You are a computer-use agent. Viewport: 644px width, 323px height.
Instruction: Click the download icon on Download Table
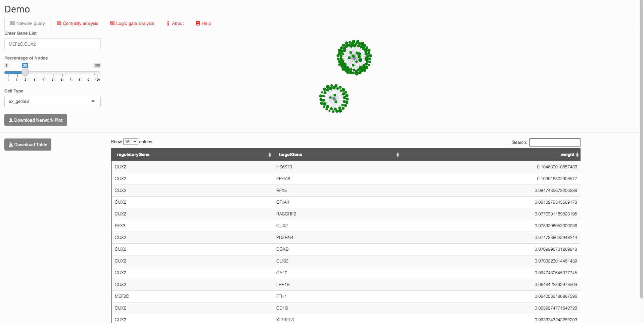(11, 145)
